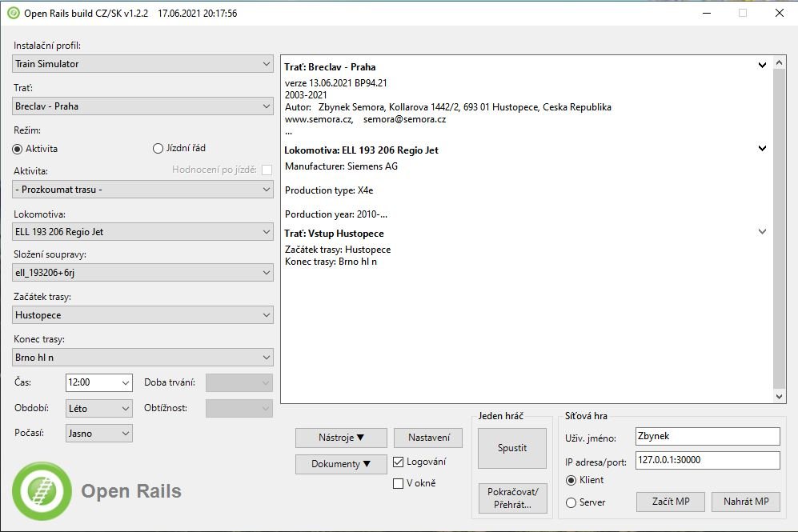Open the Čas dropdown showing 12:00
This screenshot has height=532, width=798.
coord(99,382)
